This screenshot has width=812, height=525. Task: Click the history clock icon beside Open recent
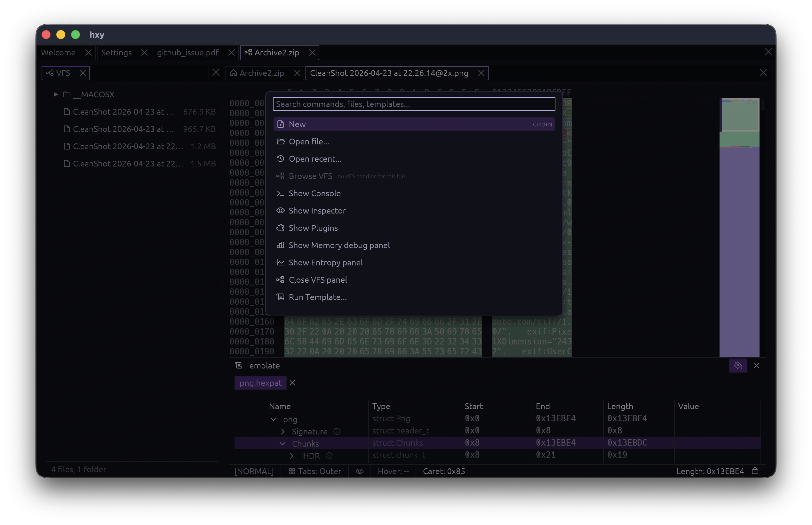point(280,159)
